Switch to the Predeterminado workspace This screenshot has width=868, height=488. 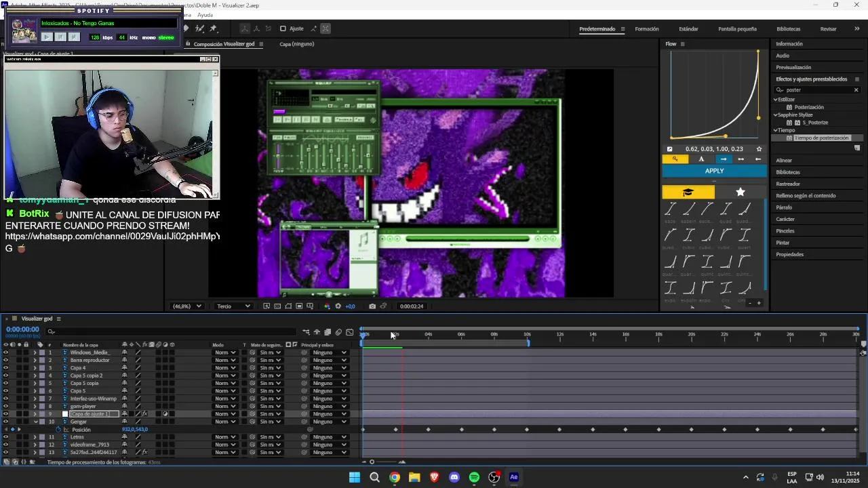(597, 29)
